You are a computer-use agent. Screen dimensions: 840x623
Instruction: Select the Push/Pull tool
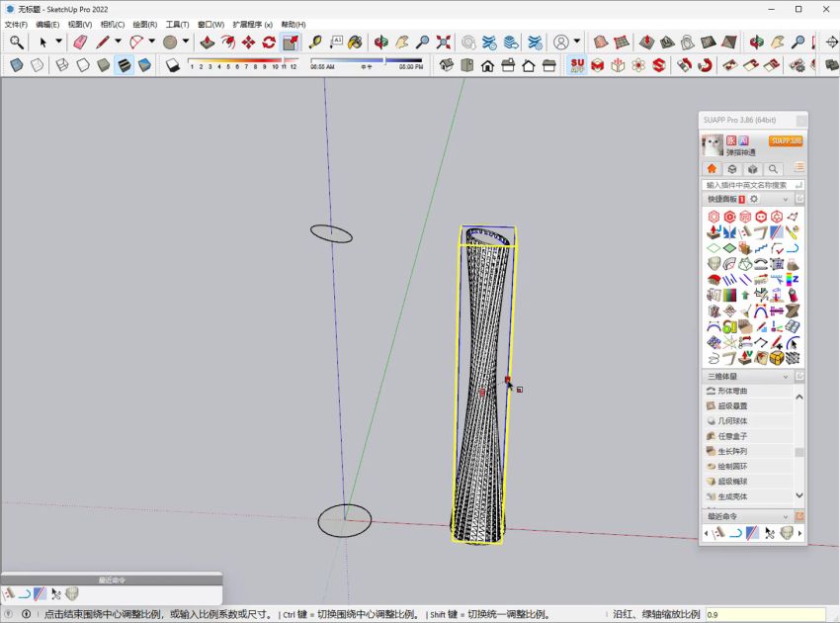click(208, 43)
